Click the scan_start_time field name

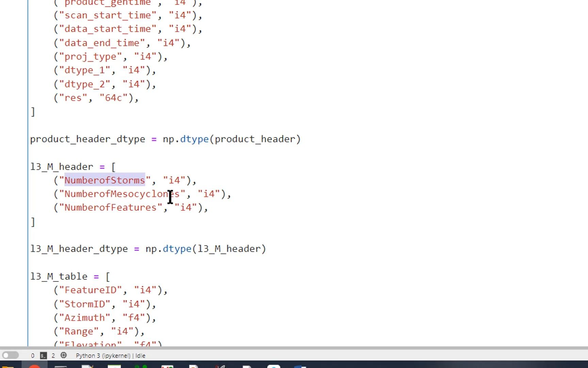[x=108, y=15]
